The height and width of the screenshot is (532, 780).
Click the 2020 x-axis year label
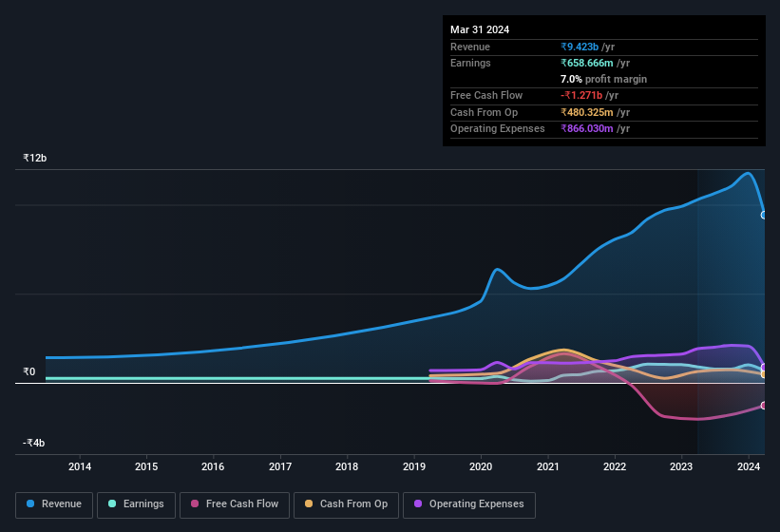(x=481, y=466)
